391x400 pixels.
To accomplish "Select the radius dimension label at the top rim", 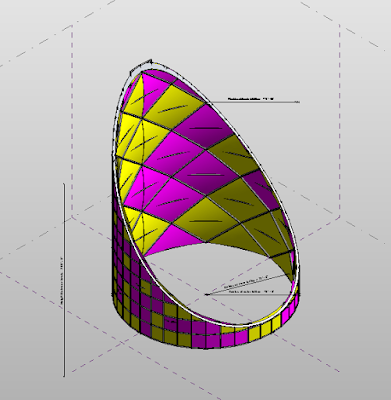I will coord(251,99).
